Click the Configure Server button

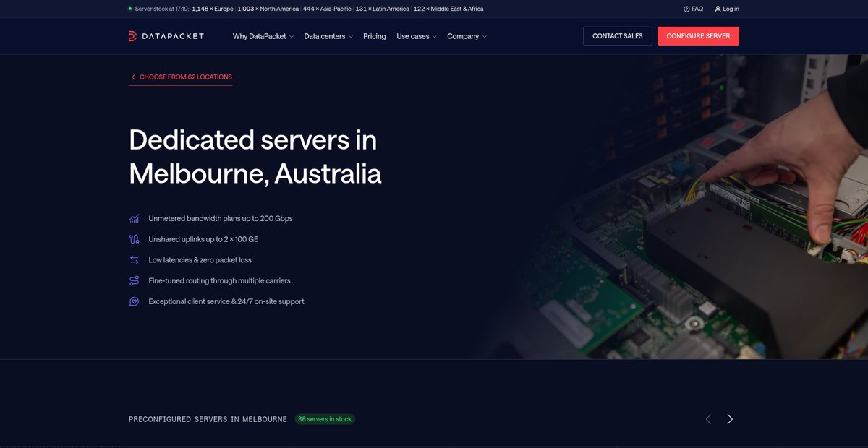tap(698, 36)
